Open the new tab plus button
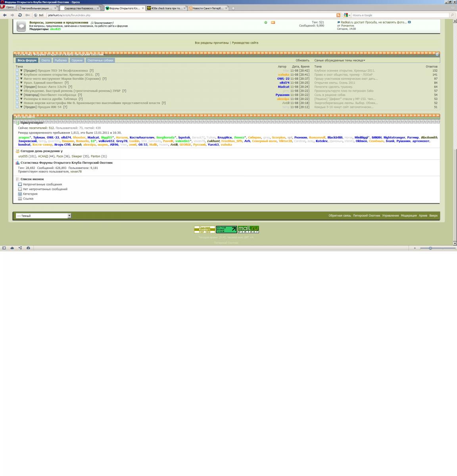 click(x=233, y=8)
